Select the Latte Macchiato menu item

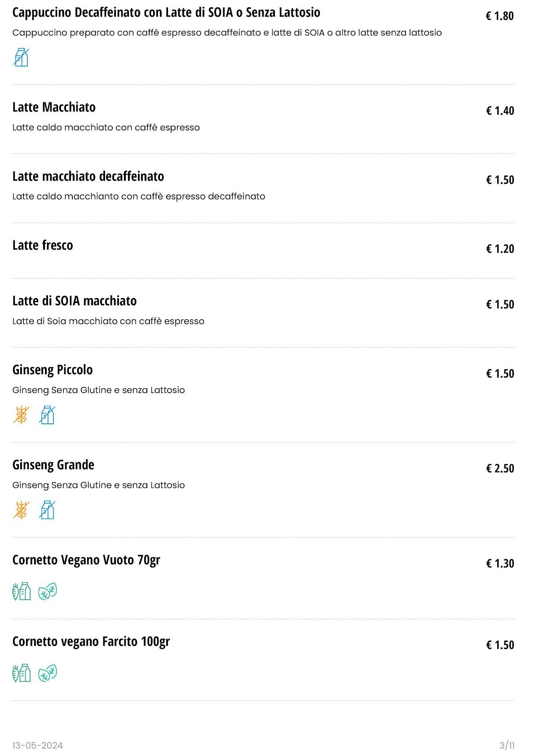(54, 107)
